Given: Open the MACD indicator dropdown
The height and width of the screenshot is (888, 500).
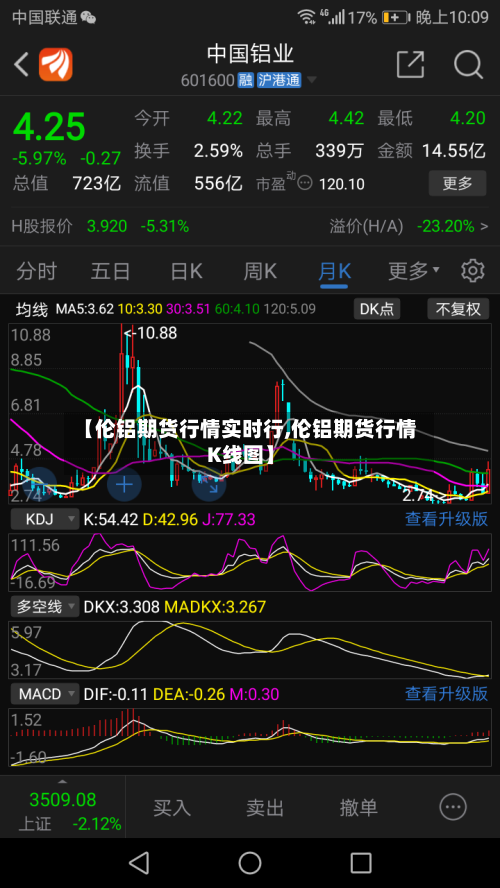Looking at the screenshot, I should point(45,694).
